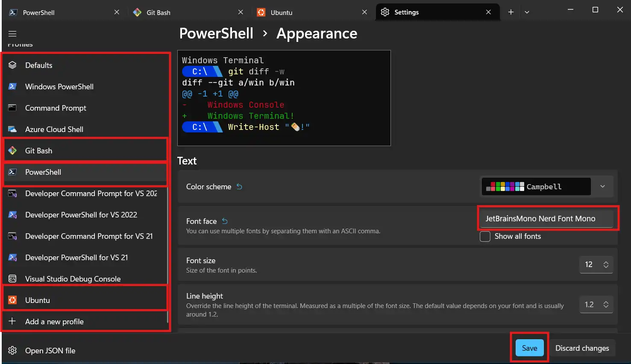This screenshot has width=631, height=364.
Task: Reset Font face to inherited value
Action: point(225,221)
